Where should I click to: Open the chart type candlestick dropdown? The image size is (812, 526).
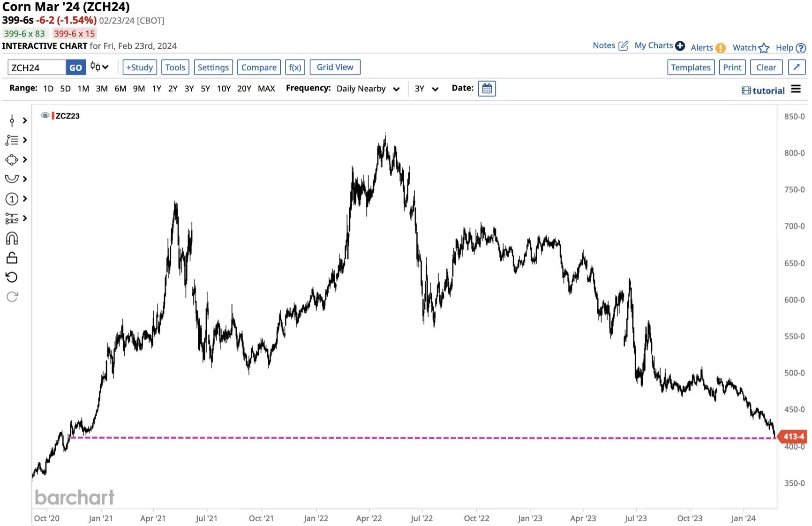[99, 67]
